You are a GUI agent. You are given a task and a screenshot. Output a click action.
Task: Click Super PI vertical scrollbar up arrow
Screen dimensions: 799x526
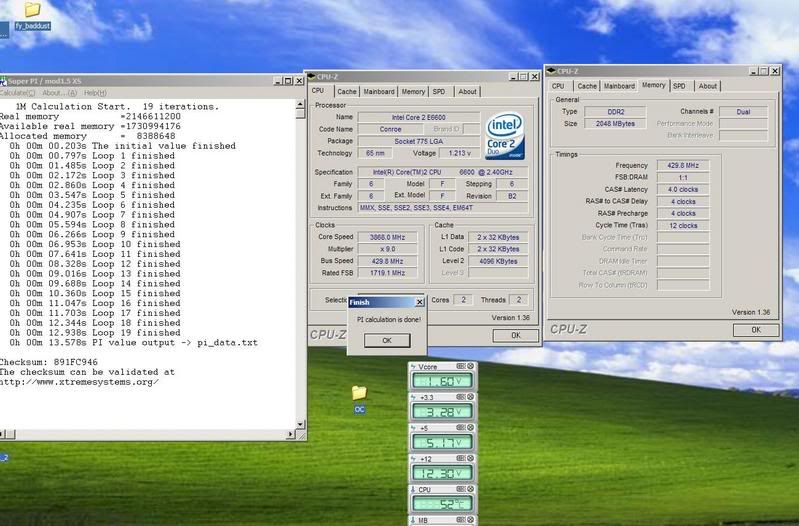point(301,104)
